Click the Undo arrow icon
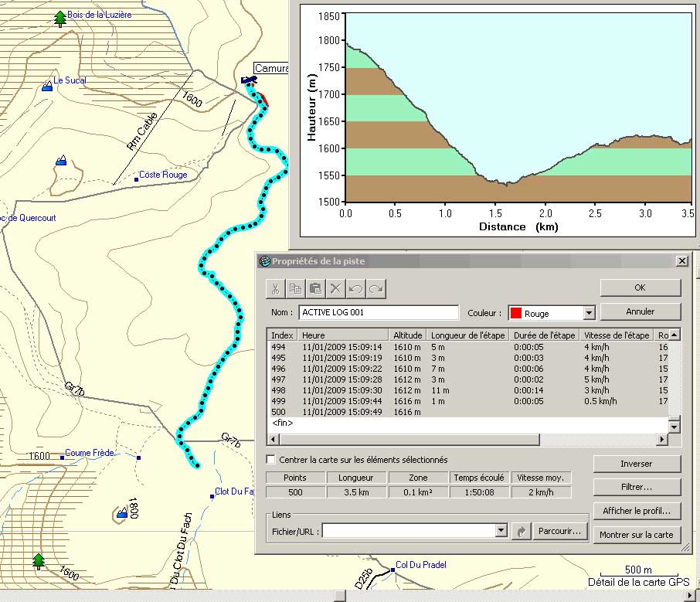The image size is (700, 602). (356, 288)
